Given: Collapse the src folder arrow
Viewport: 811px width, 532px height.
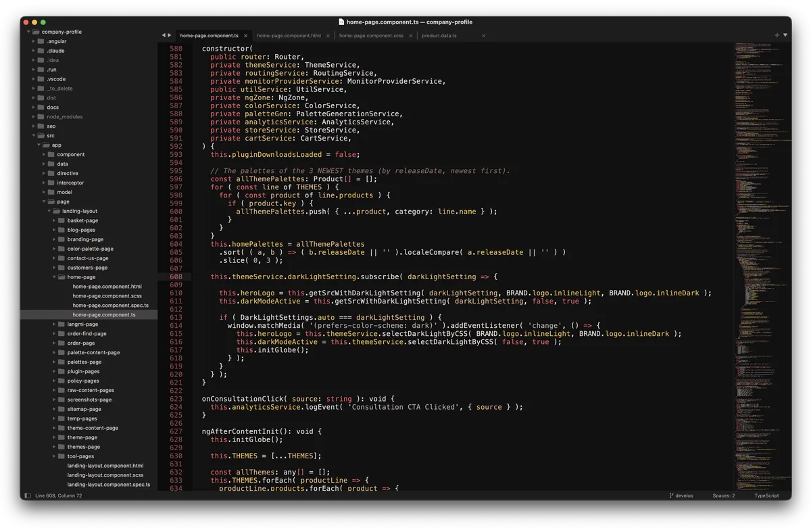Looking at the screenshot, I should point(33,136).
